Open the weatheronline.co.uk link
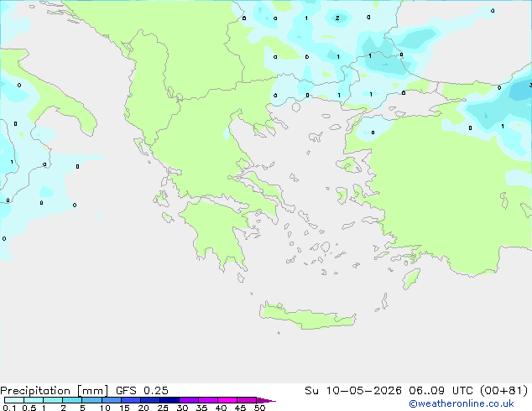 462,403
